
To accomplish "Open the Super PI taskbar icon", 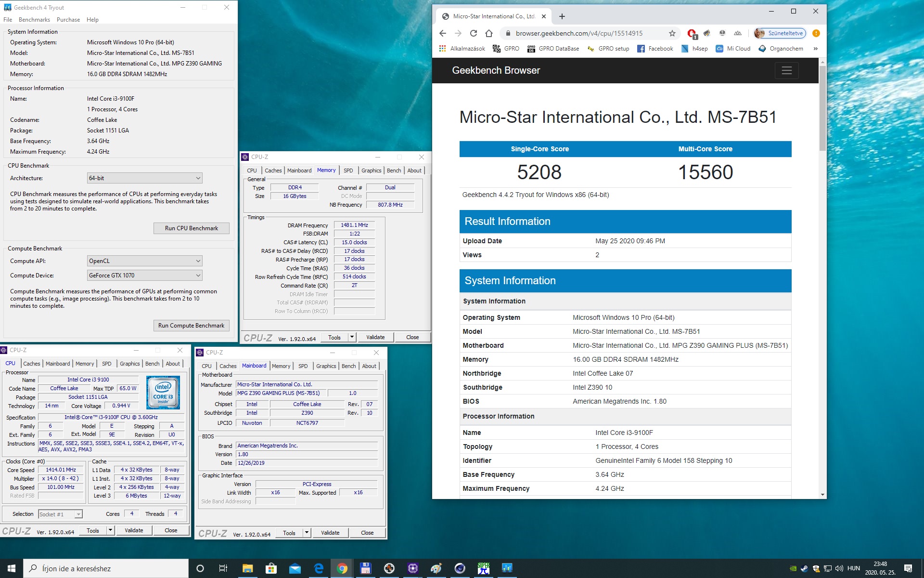I will pyautogui.click(x=483, y=568).
